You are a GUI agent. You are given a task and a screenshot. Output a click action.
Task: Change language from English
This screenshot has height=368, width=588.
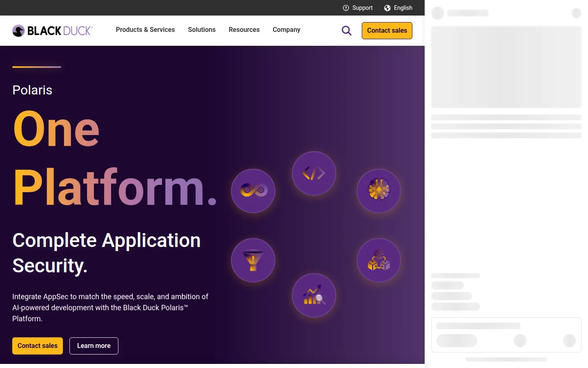(403, 8)
